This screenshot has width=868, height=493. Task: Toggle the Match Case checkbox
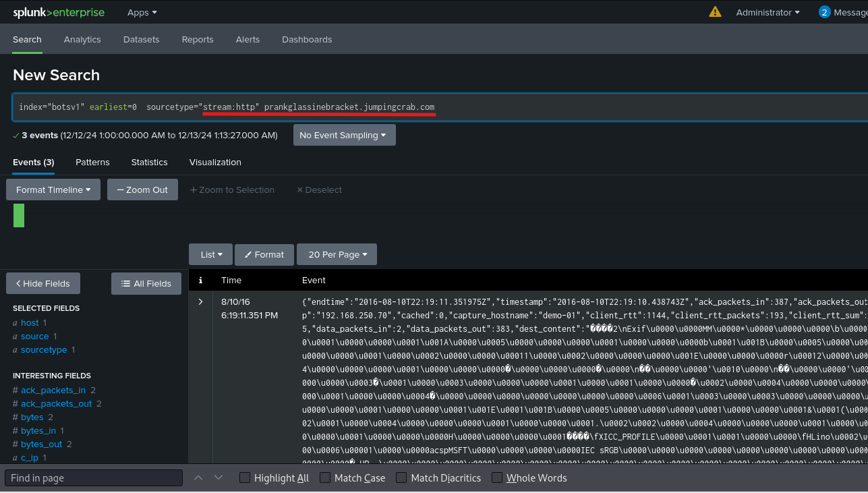click(x=325, y=477)
